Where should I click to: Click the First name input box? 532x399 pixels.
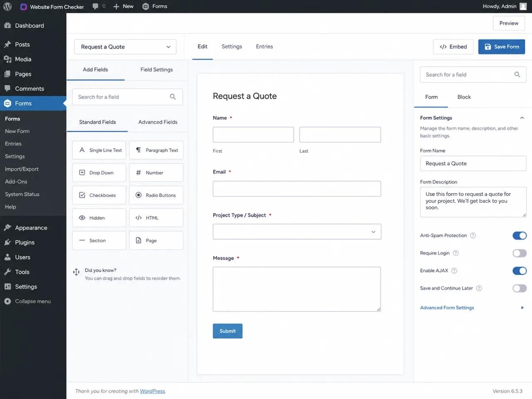pos(253,135)
